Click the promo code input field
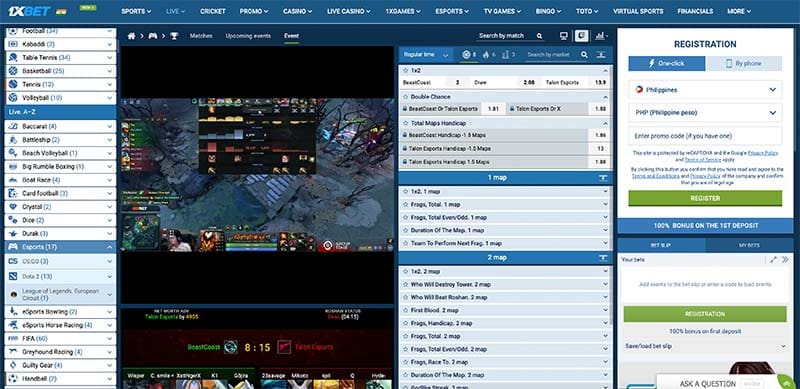This screenshot has height=389, width=800. pos(705,136)
